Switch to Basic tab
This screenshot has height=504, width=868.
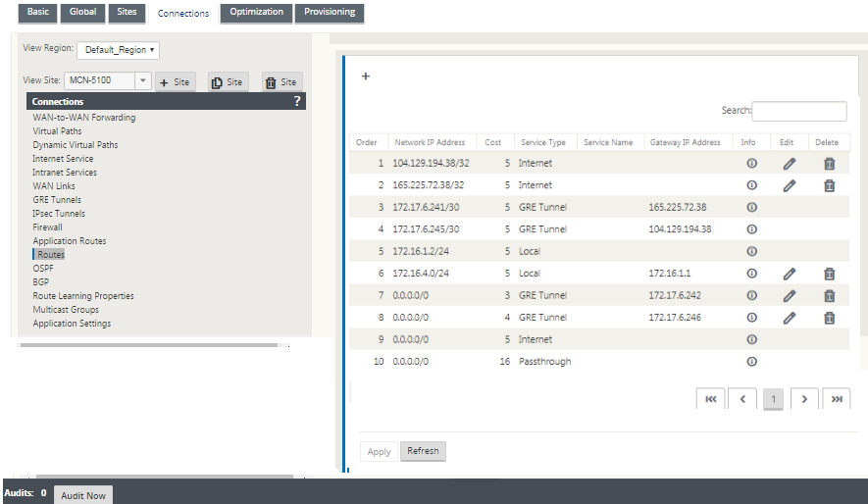pyautogui.click(x=37, y=13)
